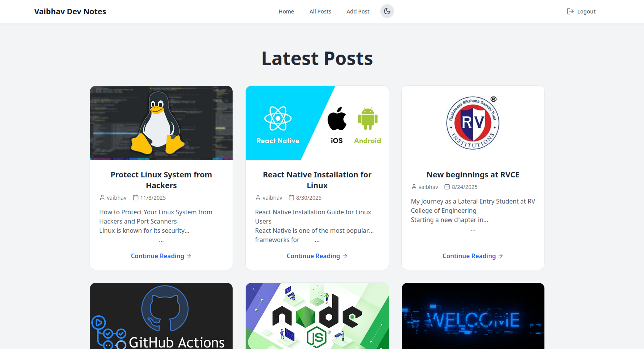Open the Add Post page

pyautogui.click(x=358, y=12)
